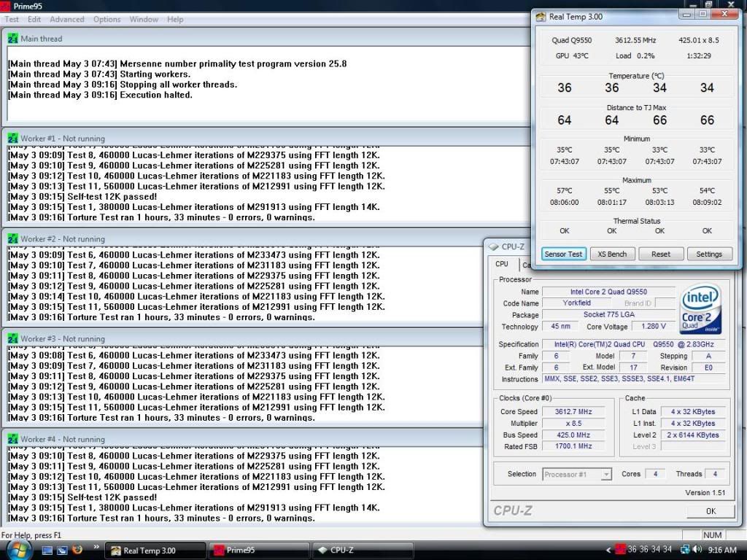Open the Advanced menu in Prime95

pyautogui.click(x=66, y=20)
